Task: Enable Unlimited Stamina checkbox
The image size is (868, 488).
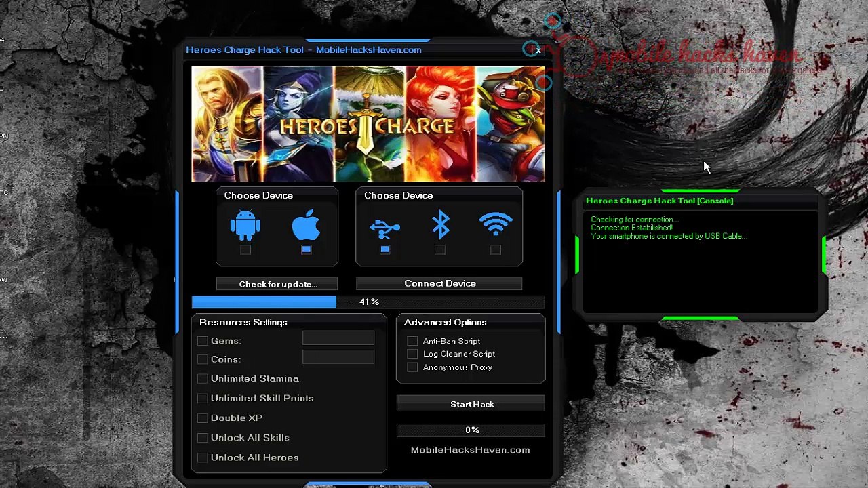Action: pos(202,378)
